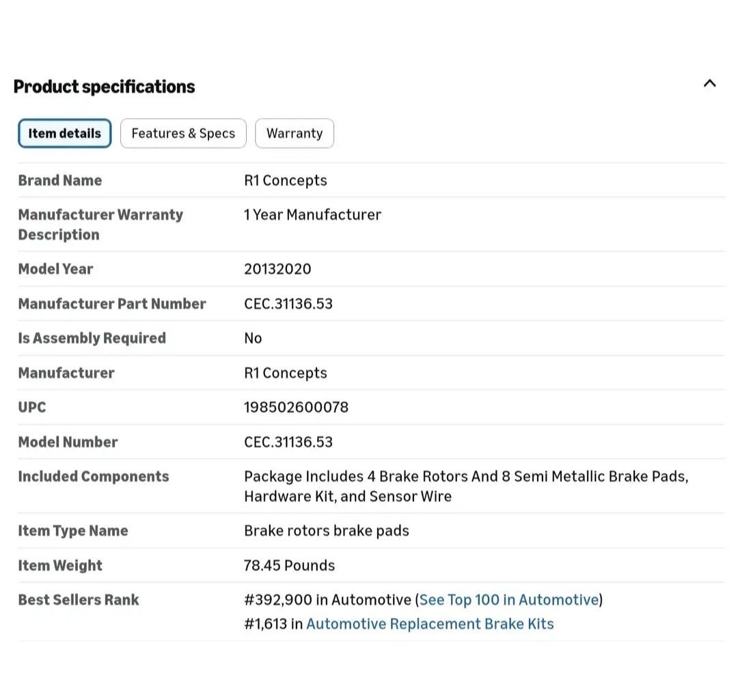Click the Model Number value CEC.31136.53
This screenshot has height=700, width=738.
click(288, 442)
